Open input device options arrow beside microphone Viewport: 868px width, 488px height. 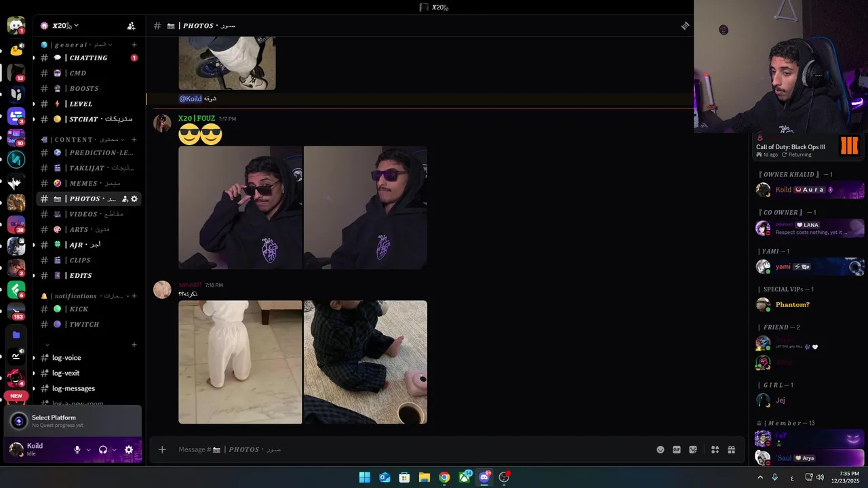[88, 449]
